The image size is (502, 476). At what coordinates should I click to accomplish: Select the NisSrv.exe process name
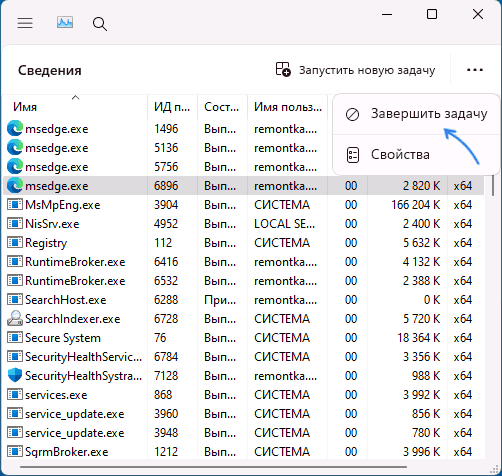point(52,224)
